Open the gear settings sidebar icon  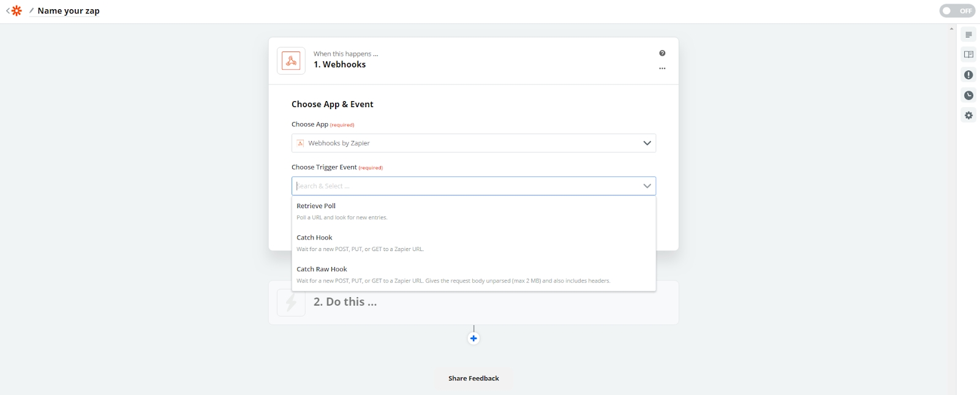pyautogui.click(x=968, y=115)
